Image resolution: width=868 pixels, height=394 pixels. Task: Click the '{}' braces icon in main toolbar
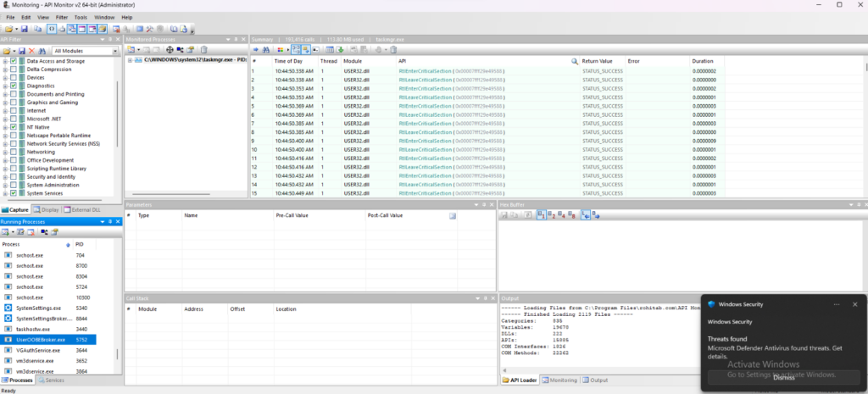[x=52, y=29]
